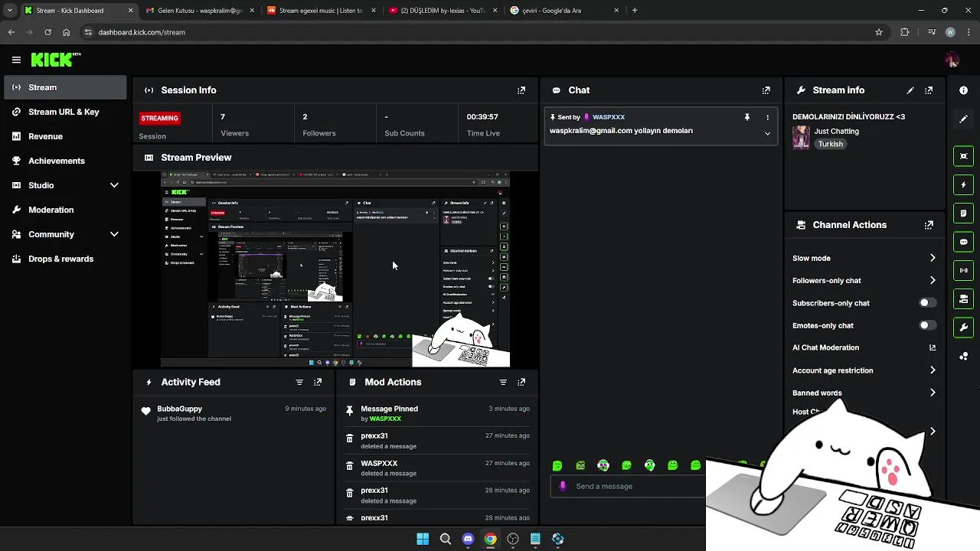Open Slow mode settings arrow
Viewport: 980px width, 551px height.
click(x=932, y=258)
